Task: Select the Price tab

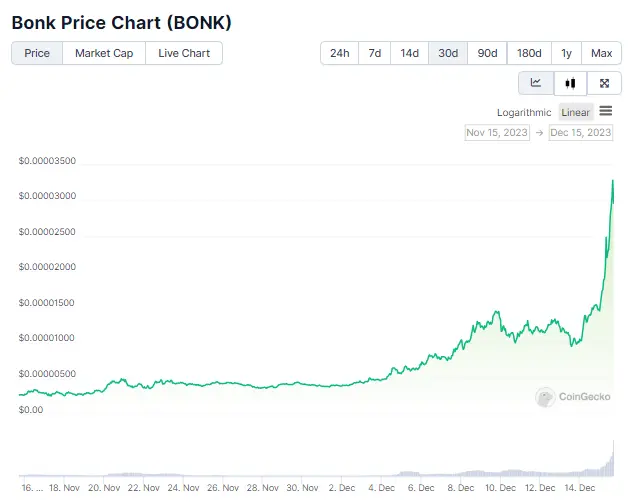Action: point(37,53)
